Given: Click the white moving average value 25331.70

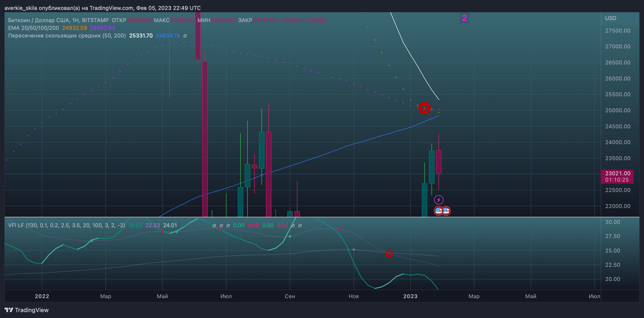Looking at the screenshot, I should tap(141, 36).
